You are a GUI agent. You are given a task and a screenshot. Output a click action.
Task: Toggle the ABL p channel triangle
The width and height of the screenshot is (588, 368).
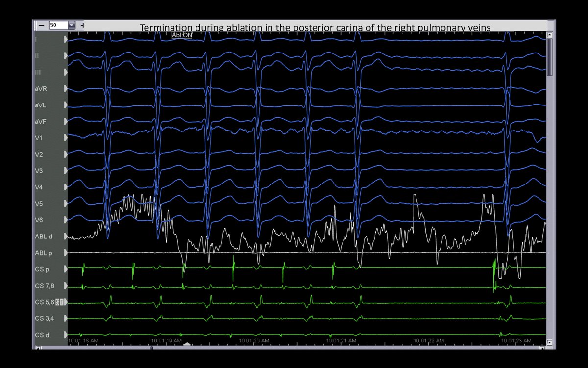tap(65, 253)
